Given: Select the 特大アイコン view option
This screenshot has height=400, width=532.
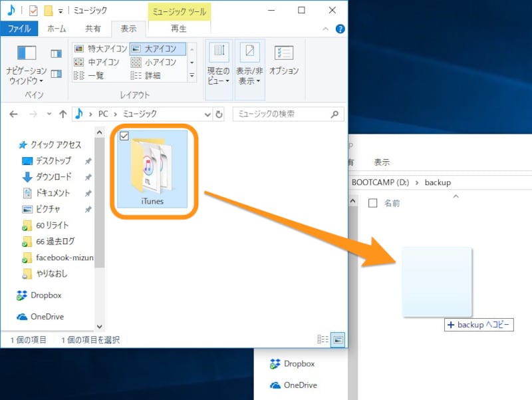Looking at the screenshot, I should (x=101, y=48).
